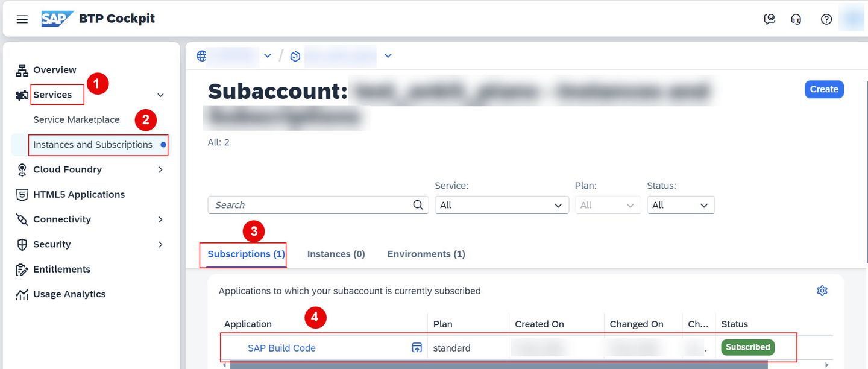Click the search magnifier icon
The image size is (868, 369).
point(418,205)
